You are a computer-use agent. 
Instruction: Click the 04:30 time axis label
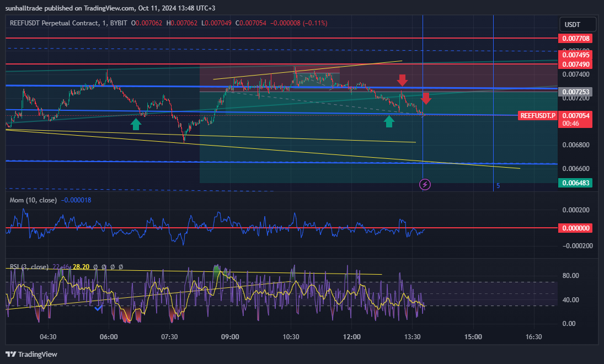tap(48, 336)
